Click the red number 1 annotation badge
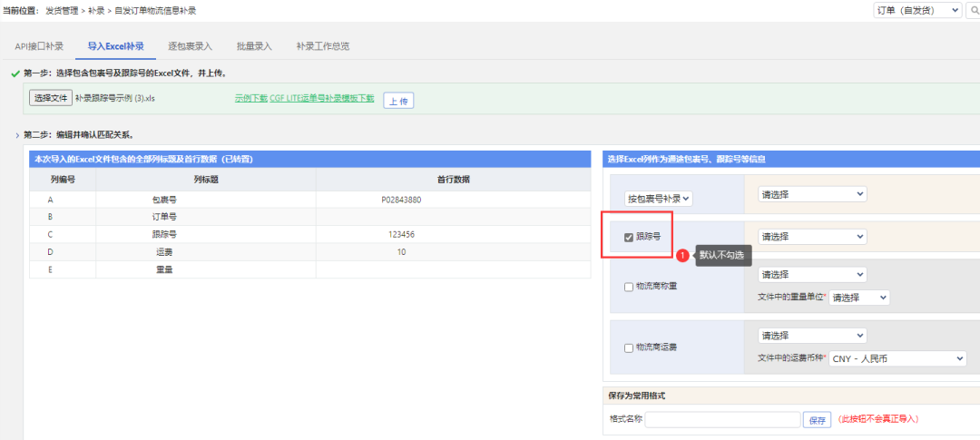Viewport: 980px width, 440px height. (684, 256)
